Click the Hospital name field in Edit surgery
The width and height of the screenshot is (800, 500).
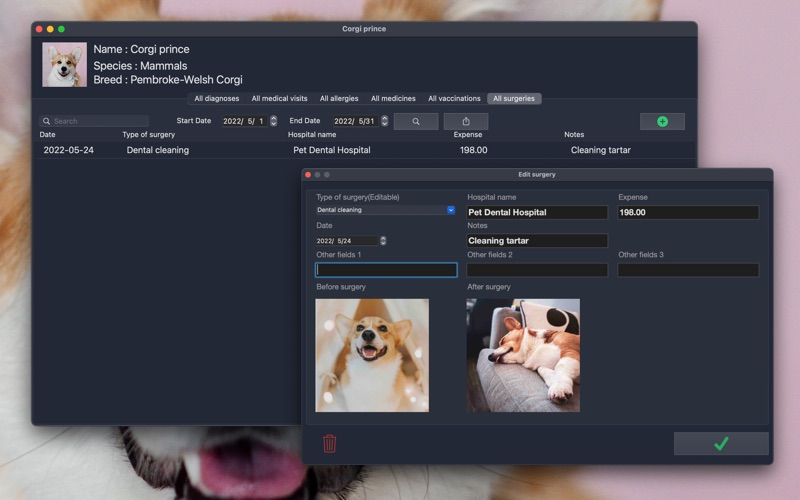[537, 212]
